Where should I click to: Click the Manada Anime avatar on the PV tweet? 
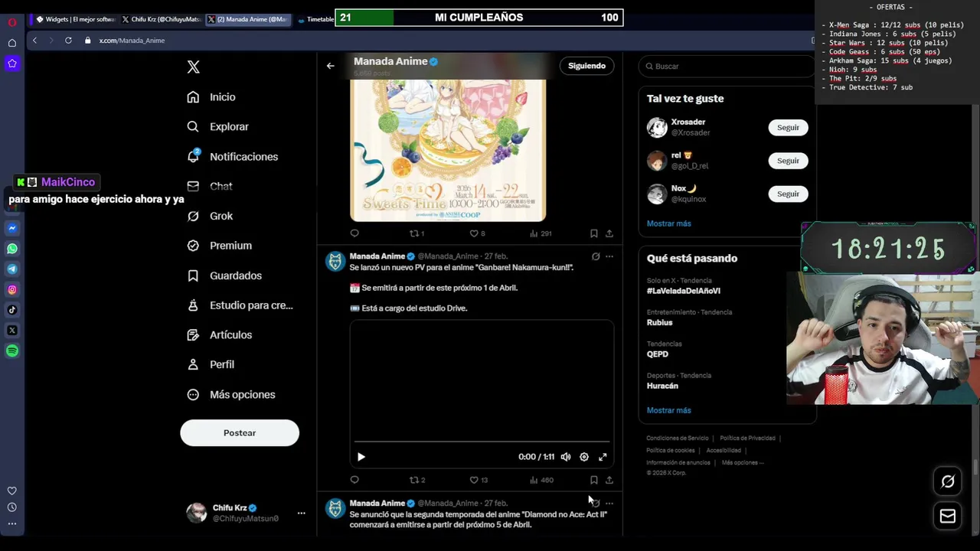pyautogui.click(x=335, y=262)
